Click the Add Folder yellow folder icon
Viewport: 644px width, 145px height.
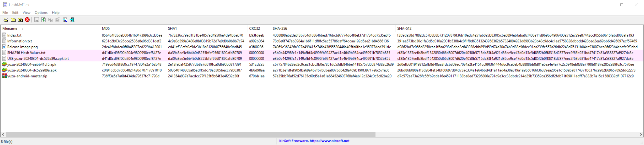[x=13, y=20]
